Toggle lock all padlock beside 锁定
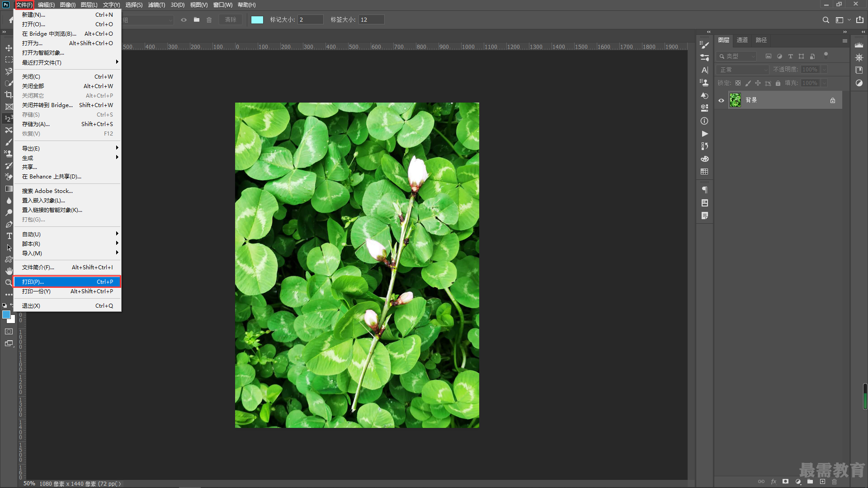 [778, 83]
